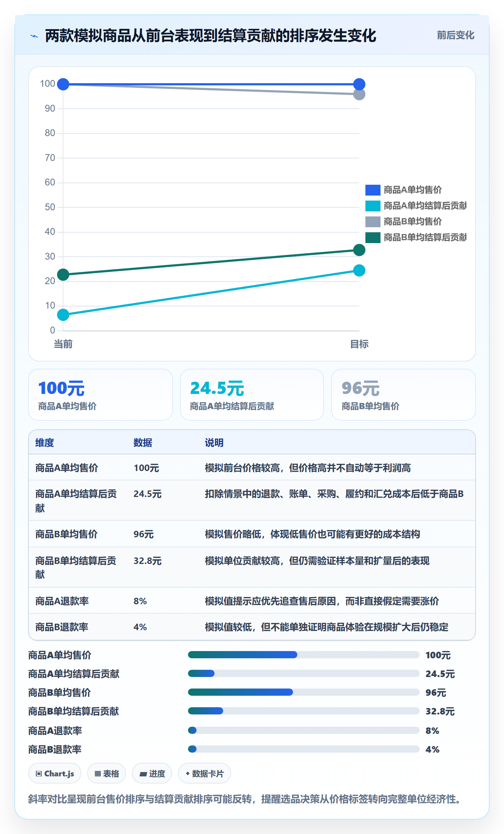This screenshot has width=504, height=834.
Task: Click the Chart.js tag chip
Action: click(55, 773)
